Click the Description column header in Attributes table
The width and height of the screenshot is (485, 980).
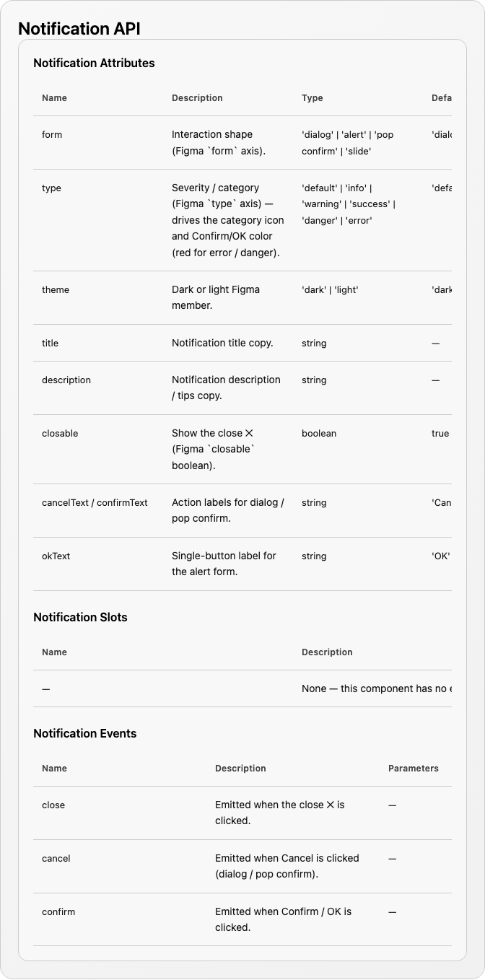click(197, 98)
